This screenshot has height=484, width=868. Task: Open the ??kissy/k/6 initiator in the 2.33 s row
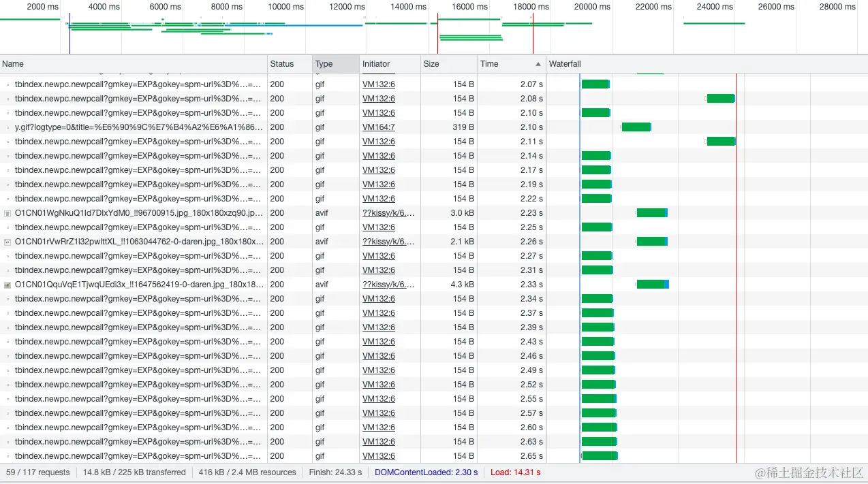388,285
